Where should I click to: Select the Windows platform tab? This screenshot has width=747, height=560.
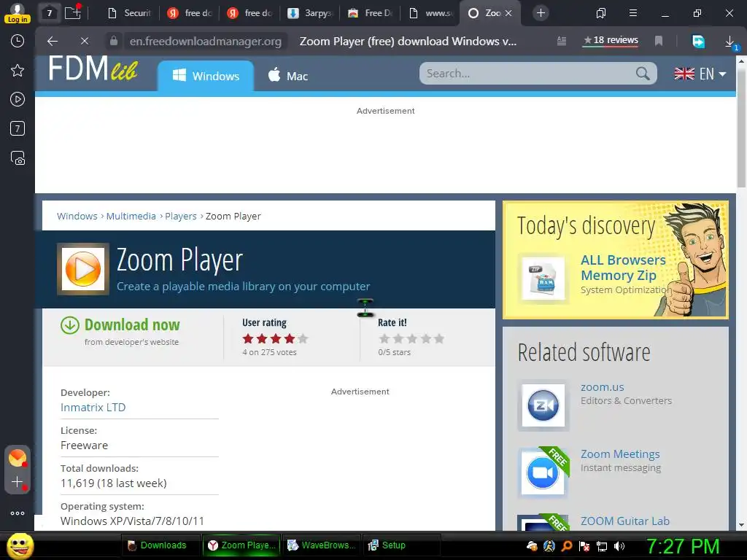pos(206,76)
